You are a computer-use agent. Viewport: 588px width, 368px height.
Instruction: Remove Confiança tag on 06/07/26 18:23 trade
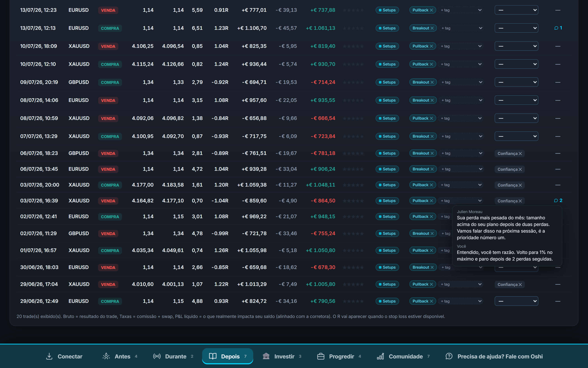pos(520,154)
